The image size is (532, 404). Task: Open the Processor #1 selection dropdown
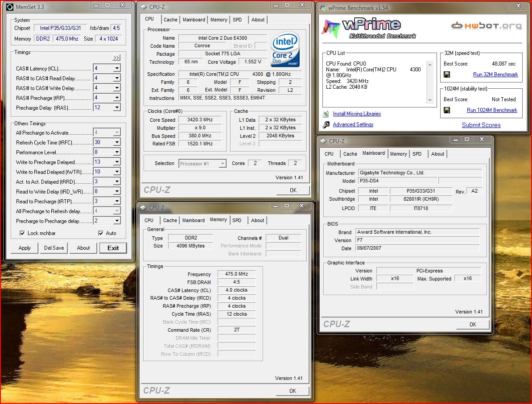(x=222, y=164)
